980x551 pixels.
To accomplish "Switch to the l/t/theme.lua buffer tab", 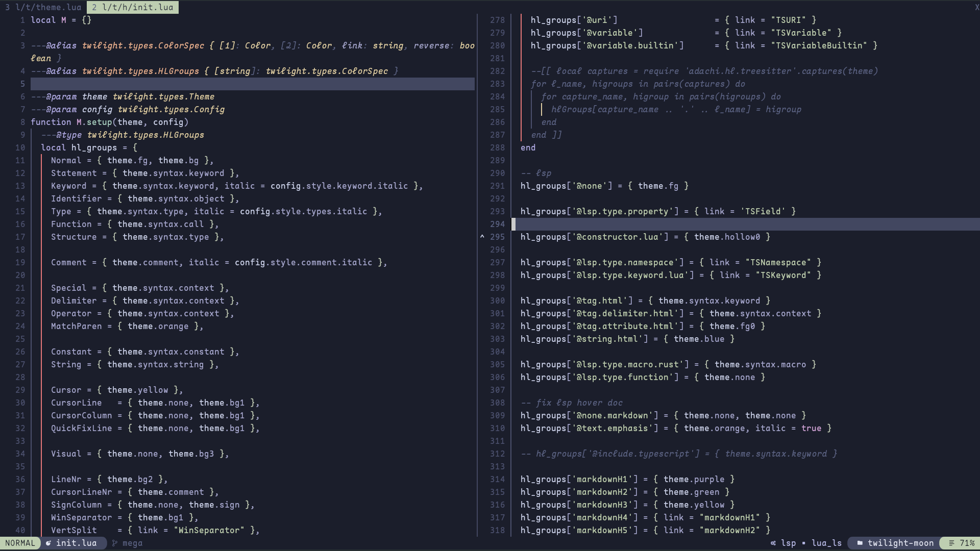I will [x=43, y=7].
